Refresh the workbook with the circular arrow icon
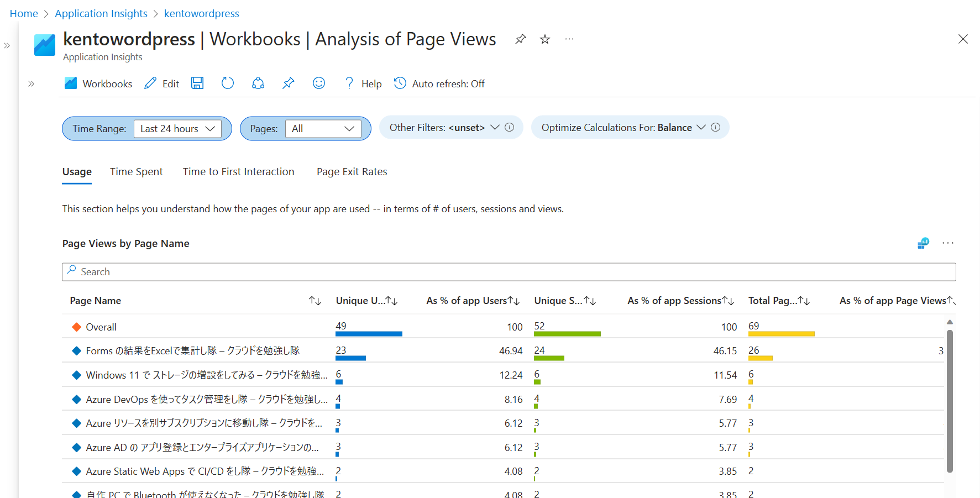This screenshot has height=498, width=980. [227, 83]
